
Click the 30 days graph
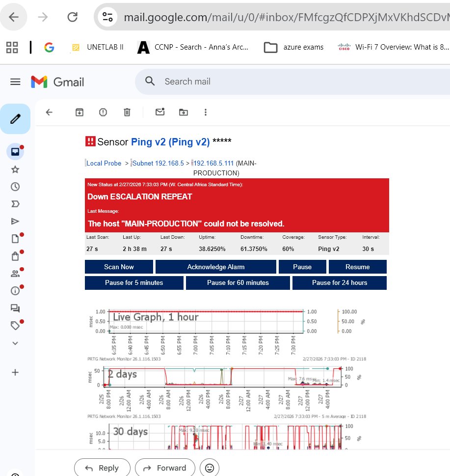point(227,437)
